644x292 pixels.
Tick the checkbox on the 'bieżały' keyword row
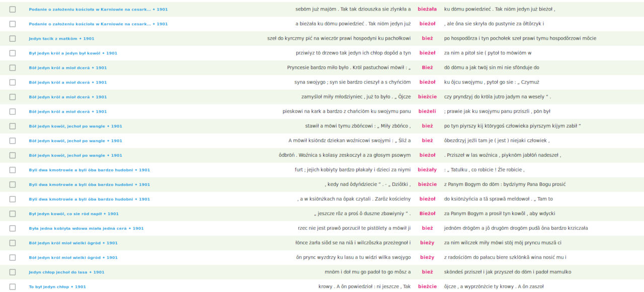click(13, 170)
